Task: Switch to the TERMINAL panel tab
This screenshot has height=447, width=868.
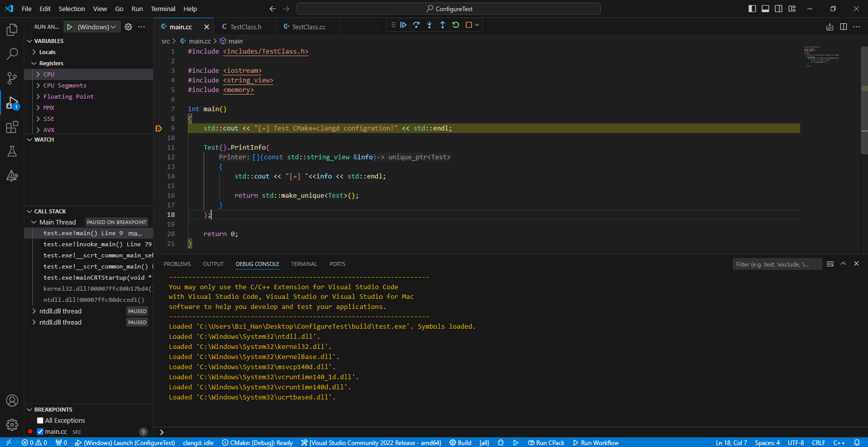Action: tap(304, 264)
